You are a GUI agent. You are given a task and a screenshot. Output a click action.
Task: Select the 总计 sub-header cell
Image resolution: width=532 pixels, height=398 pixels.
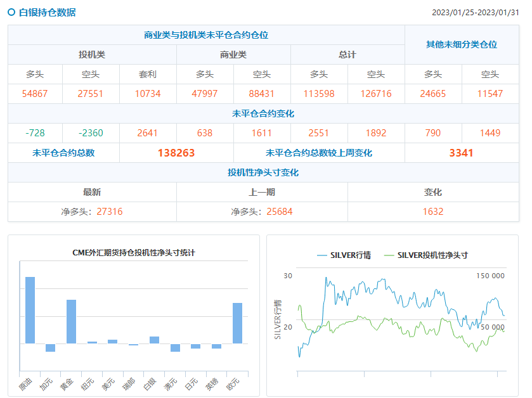pos(347,55)
